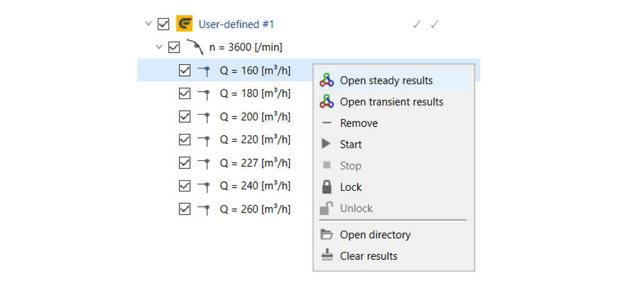Uncheck the User-defined #1 checkbox
Viewport: 644px width, 288px height.
coord(163,24)
